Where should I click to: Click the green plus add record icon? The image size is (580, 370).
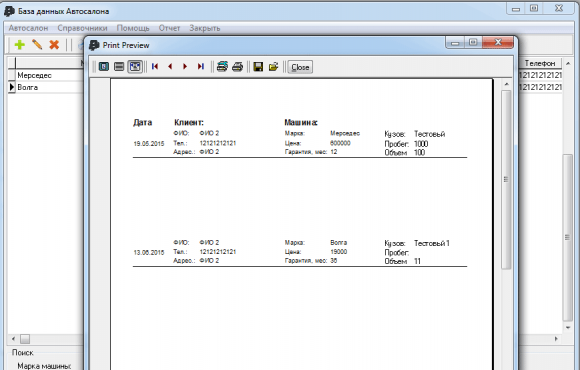click(19, 45)
